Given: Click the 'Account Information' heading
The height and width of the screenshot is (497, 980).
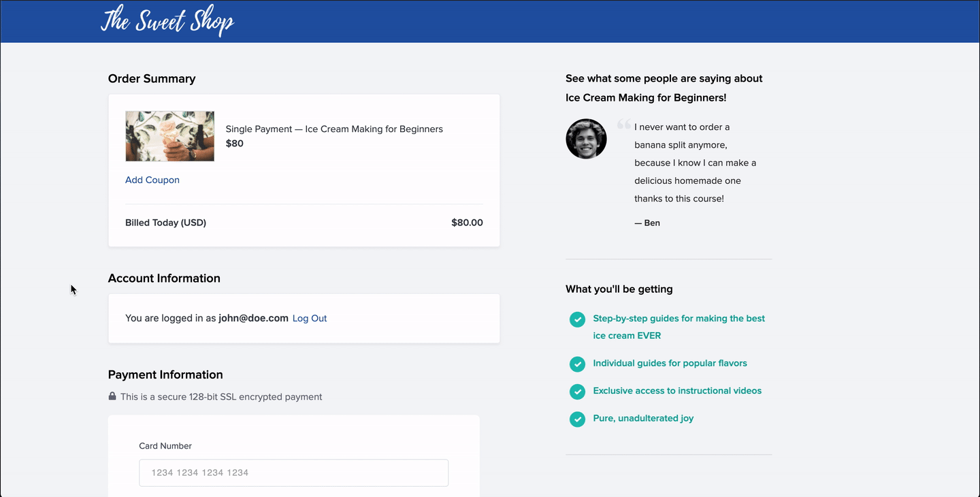Looking at the screenshot, I should (164, 278).
